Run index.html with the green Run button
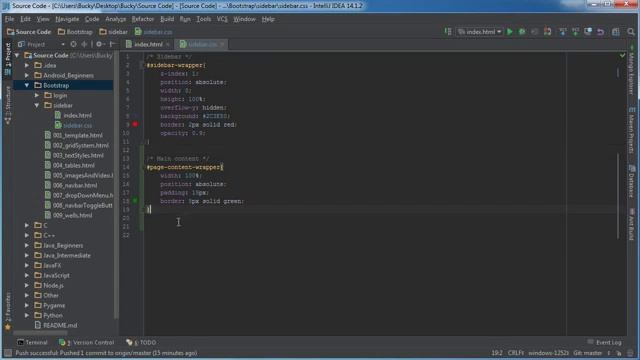The image size is (640, 360). (x=510, y=32)
